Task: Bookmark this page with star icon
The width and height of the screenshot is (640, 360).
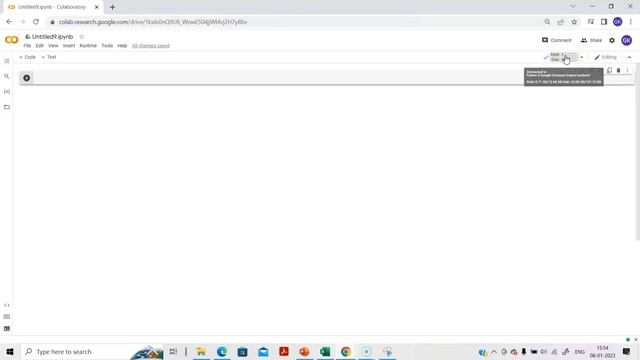Action: pyautogui.click(x=574, y=22)
